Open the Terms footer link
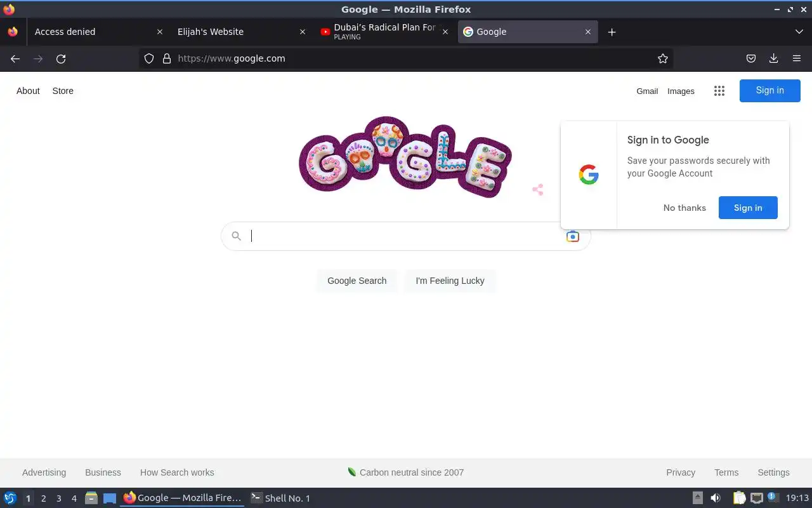This screenshot has width=812, height=508. point(726,472)
